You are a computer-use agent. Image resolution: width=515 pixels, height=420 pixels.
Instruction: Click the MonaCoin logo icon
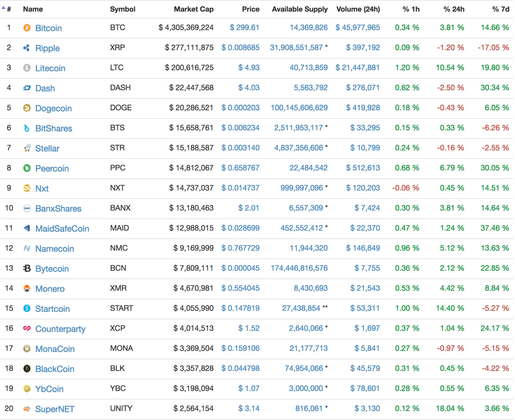coord(27,348)
